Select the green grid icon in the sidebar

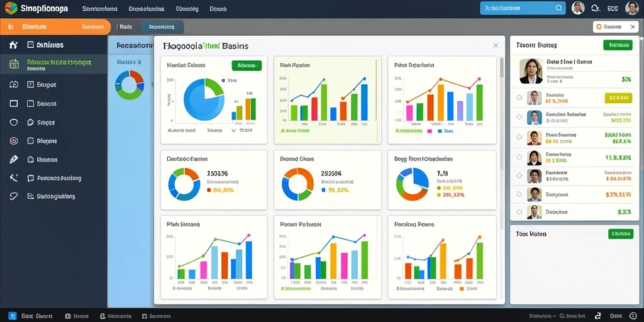(14, 64)
